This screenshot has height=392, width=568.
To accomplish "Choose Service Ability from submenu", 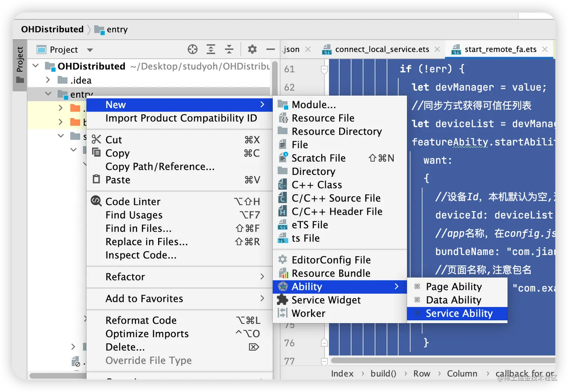I will (x=457, y=313).
